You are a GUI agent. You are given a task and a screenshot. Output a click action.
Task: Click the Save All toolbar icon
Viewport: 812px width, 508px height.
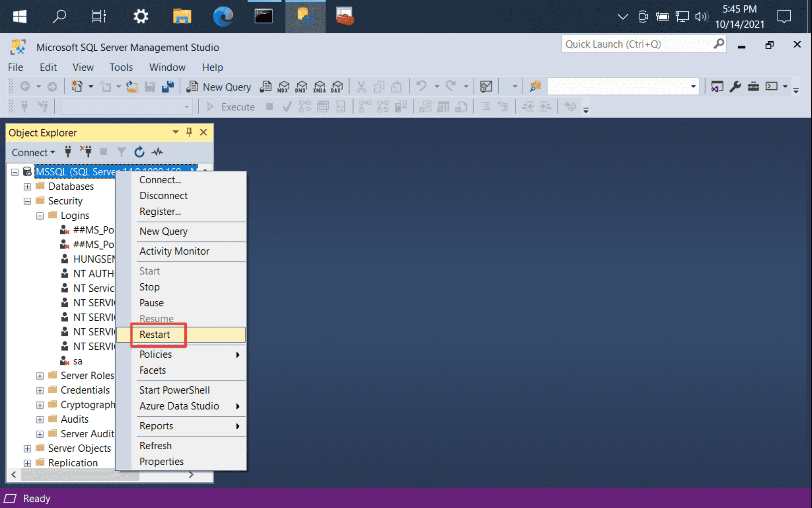coord(168,87)
